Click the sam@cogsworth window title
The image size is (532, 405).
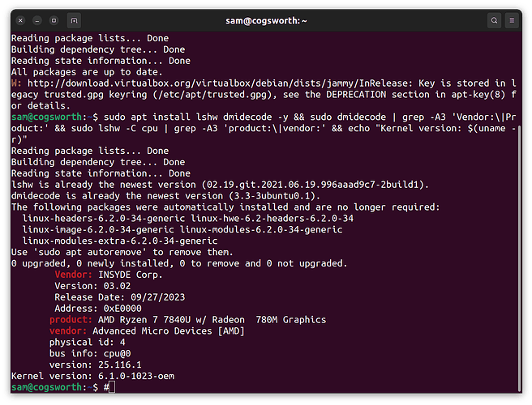(x=266, y=21)
